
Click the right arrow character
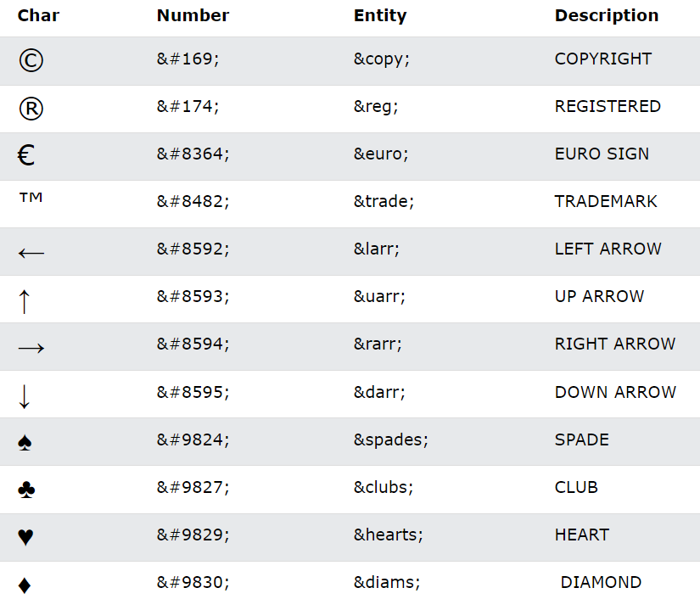click(x=31, y=347)
